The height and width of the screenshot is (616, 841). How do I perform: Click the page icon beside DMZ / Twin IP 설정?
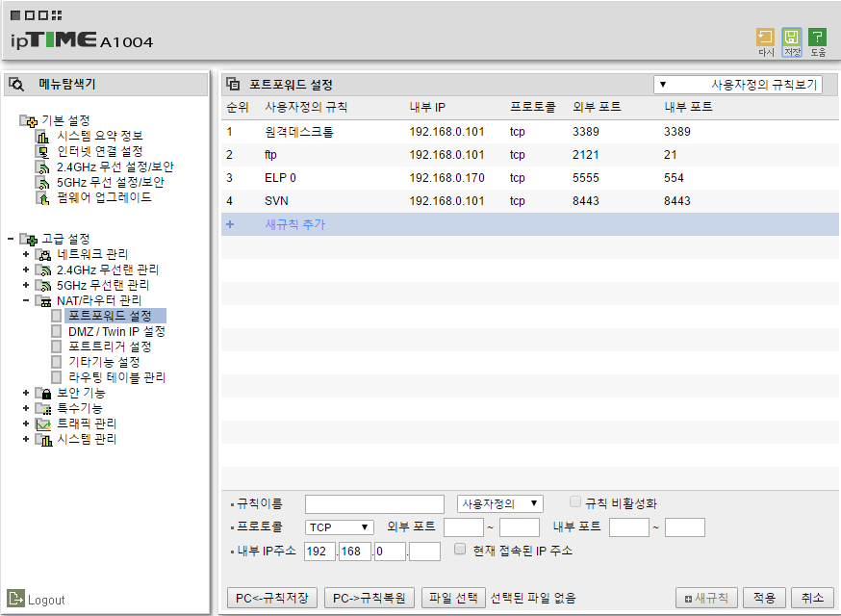pos(57,331)
